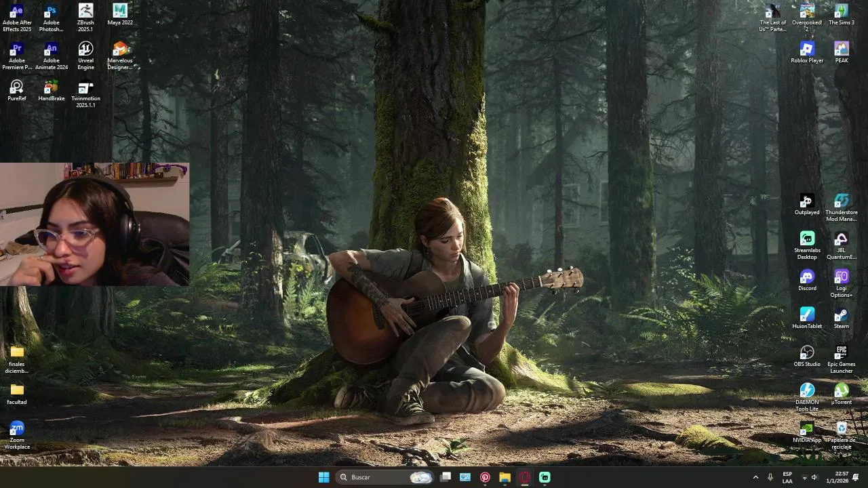
Task: Open the clock showing 22:57
Action: point(836,477)
